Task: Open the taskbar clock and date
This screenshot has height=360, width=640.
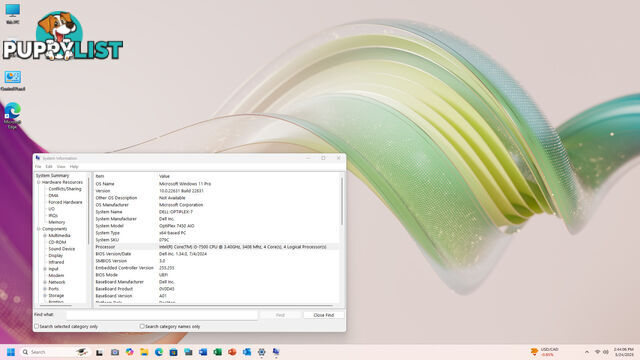Action: click(x=623, y=352)
